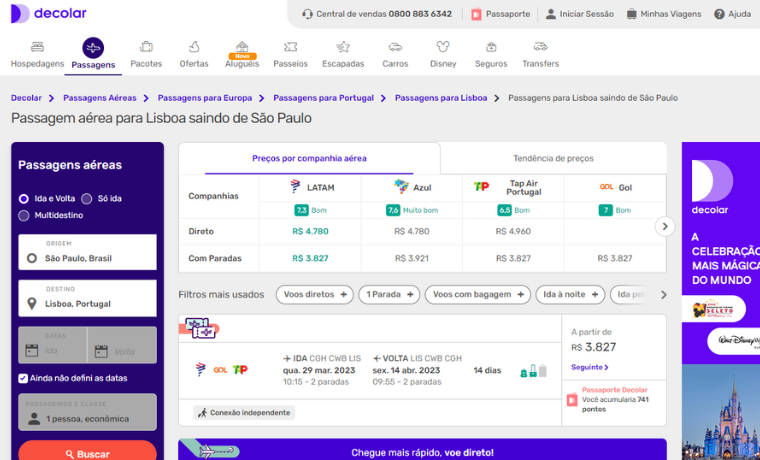This screenshot has width=760, height=460.
Task: Open the Pacotes menu label
Action: pyautogui.click(x=146, y=64)
